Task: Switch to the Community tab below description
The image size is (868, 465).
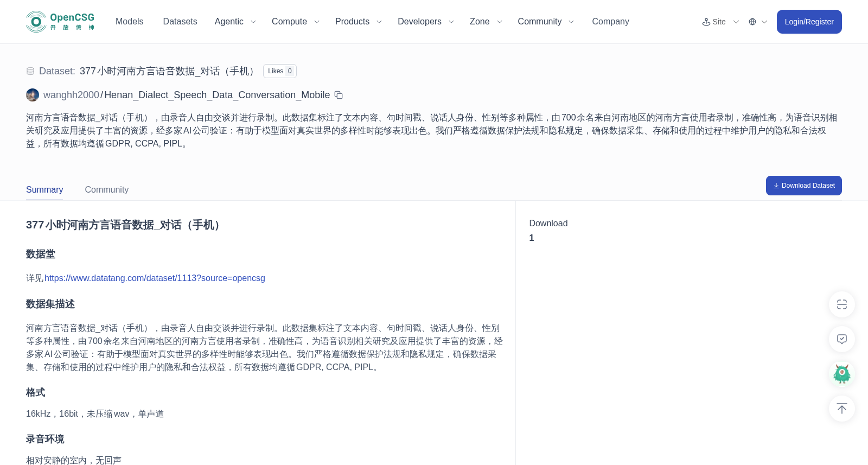Action: click(x=107, y=189)
